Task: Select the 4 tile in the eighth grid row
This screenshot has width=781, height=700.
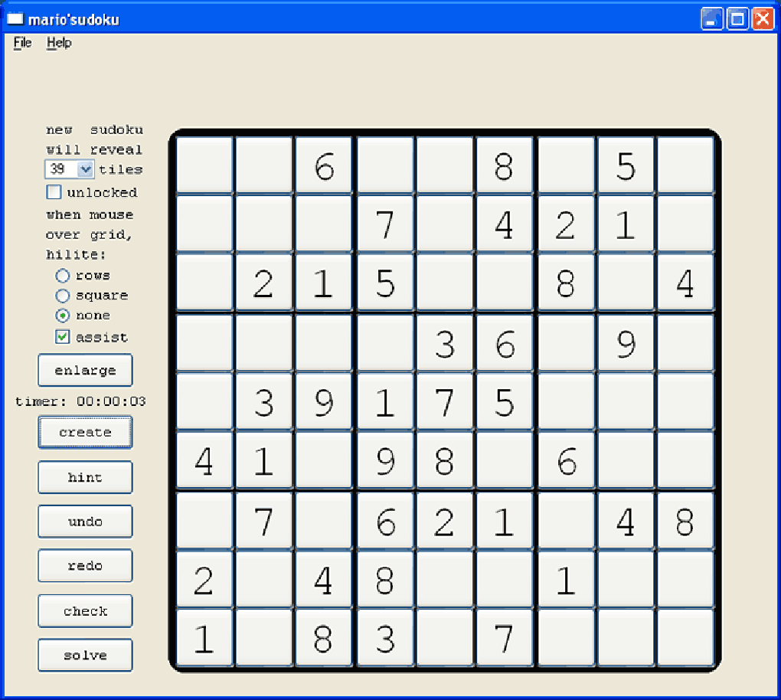Action: coord(324,580)
